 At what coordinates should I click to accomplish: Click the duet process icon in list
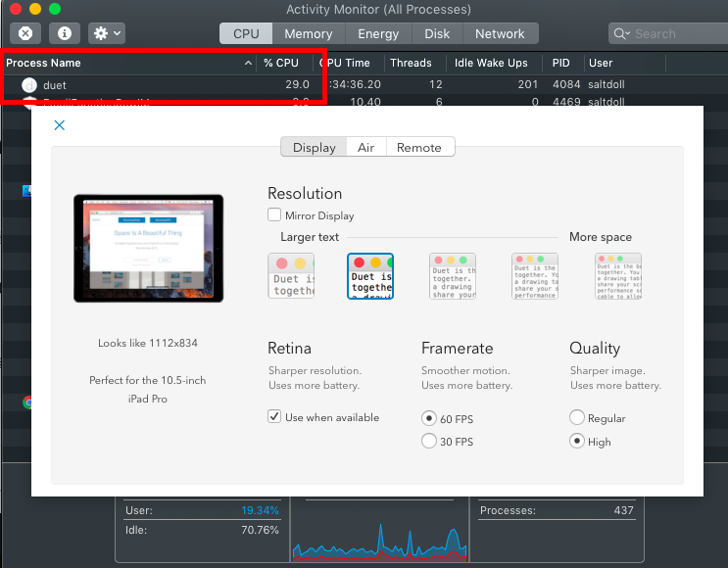tap(29, 85)
